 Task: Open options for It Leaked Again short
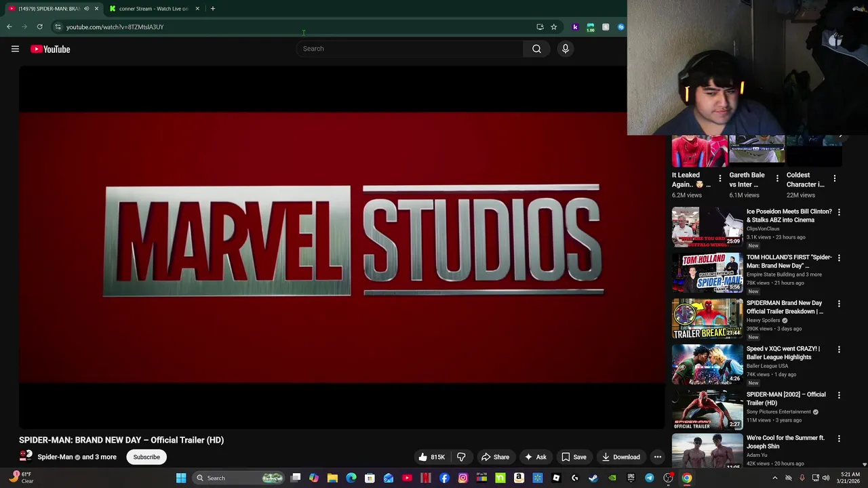coord(720,179)
